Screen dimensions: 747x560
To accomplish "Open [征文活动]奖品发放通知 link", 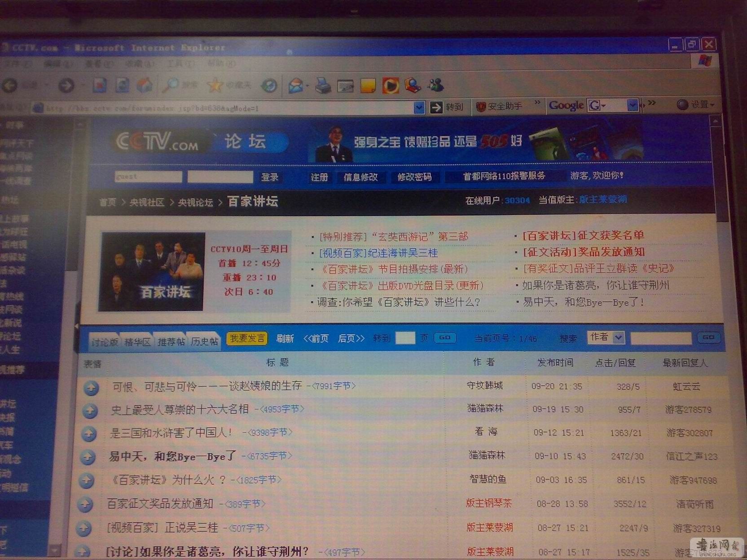I will [584, 251].
